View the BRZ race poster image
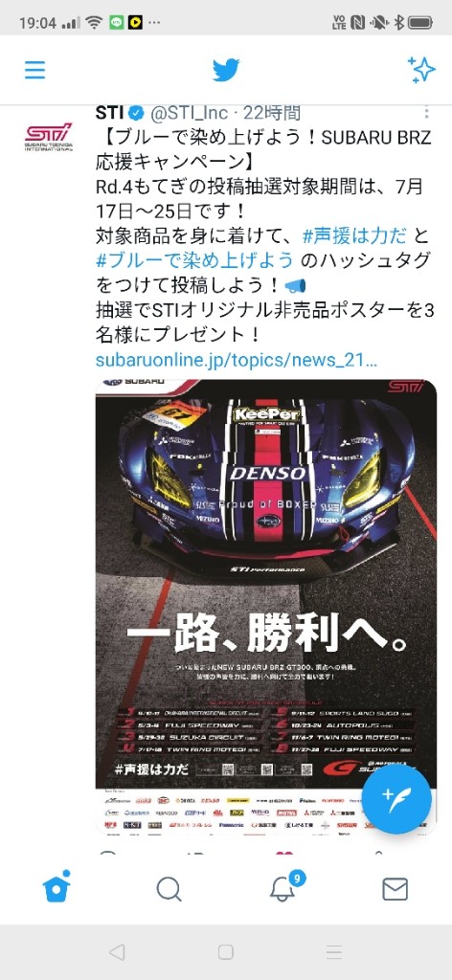Viewport: 452px width, 980px height. (x=266, y=606)
